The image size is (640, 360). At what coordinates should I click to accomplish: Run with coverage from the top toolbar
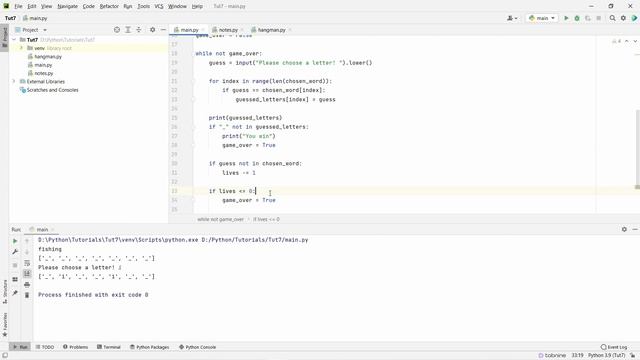pyautogui.click(x=588, y=18)
